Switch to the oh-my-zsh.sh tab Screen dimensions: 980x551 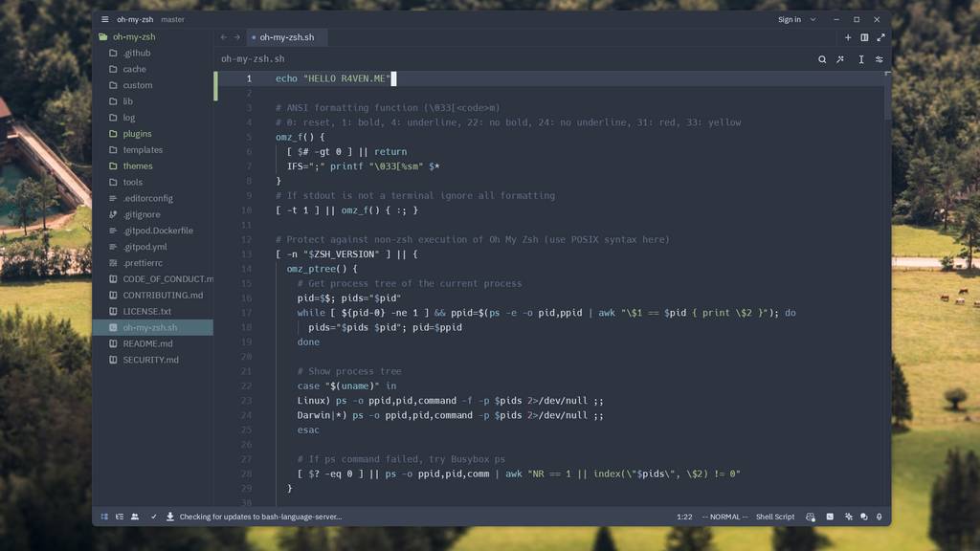point(289,38)
